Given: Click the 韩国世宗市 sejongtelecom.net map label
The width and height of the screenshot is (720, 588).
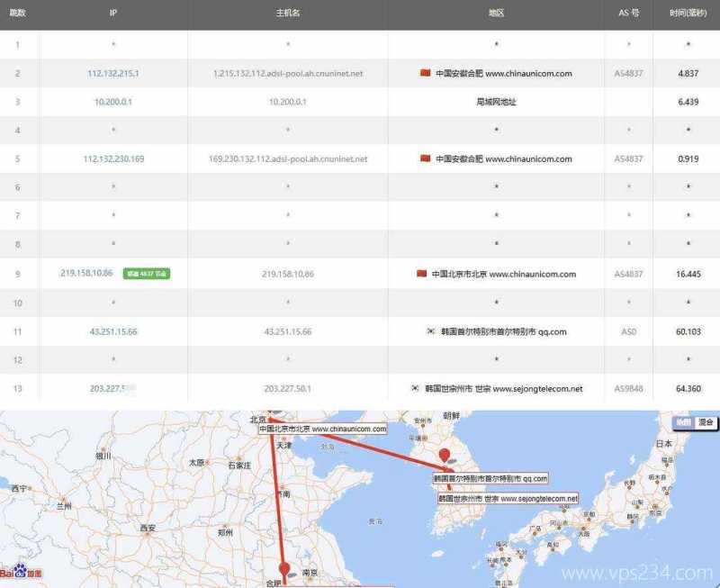Looking at the screenshot, I should coord(508,498).
